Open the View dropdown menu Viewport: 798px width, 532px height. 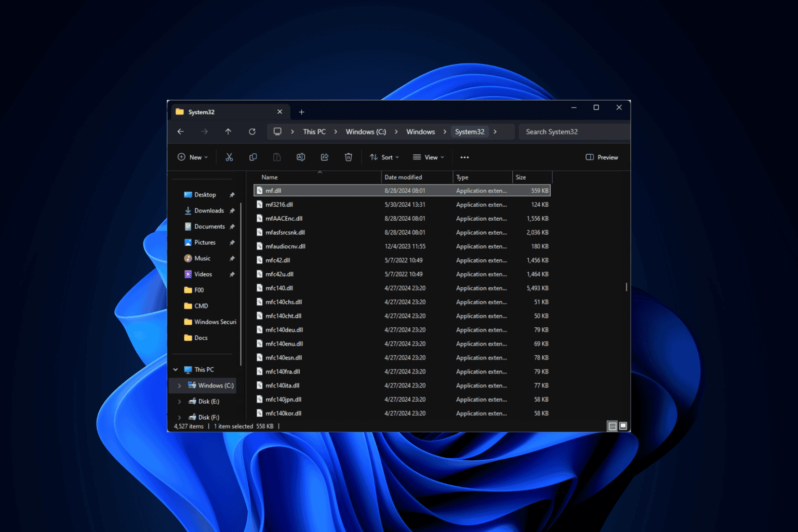[x=429, y=157]
